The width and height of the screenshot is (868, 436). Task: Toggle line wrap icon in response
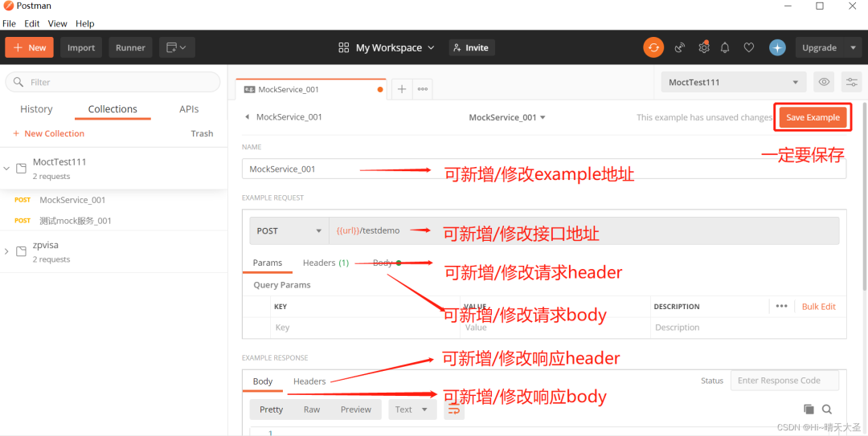coord(454,410)
